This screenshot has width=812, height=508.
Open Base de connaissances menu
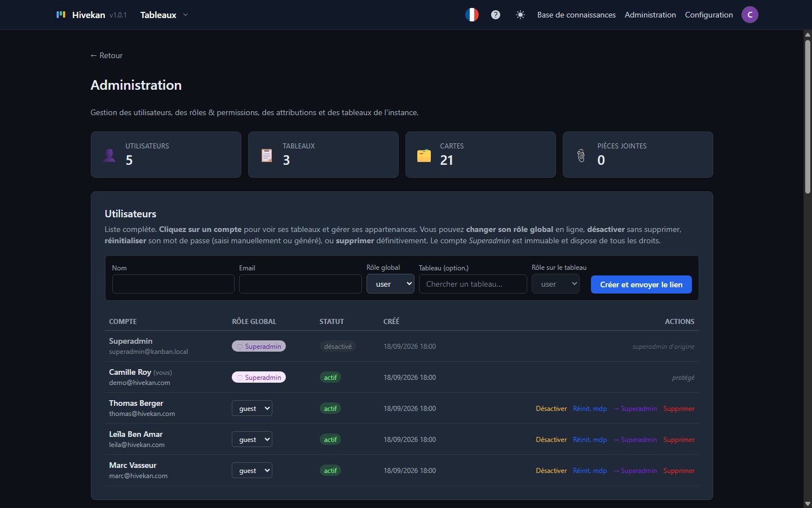(x=576, y=15)
